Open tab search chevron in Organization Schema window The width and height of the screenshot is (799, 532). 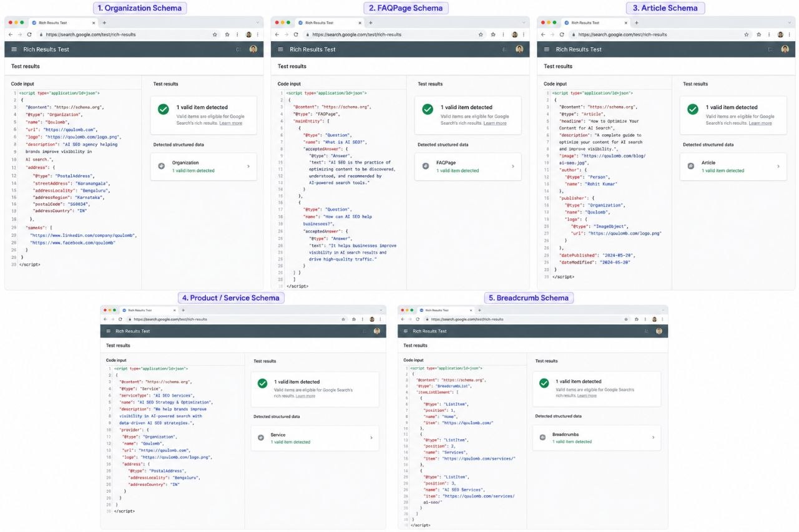258,22
